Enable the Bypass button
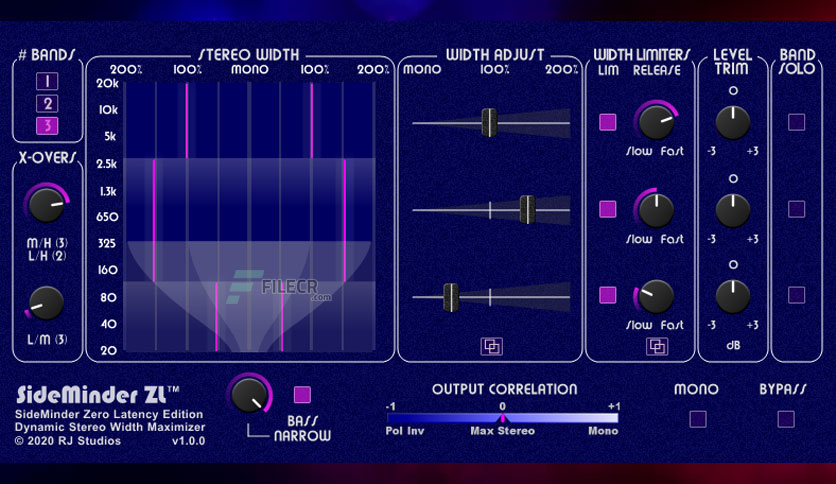This screenshot has width=836, height=484. (x=786, y=419)
